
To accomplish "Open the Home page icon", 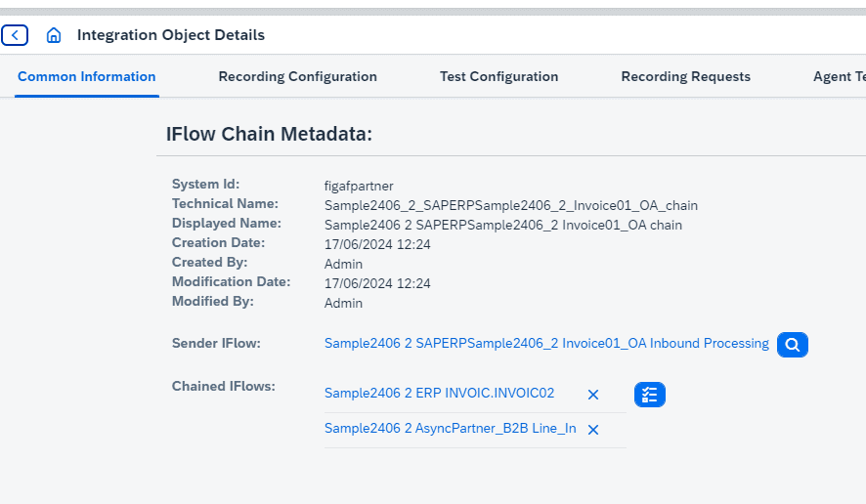I will [54, 35].
